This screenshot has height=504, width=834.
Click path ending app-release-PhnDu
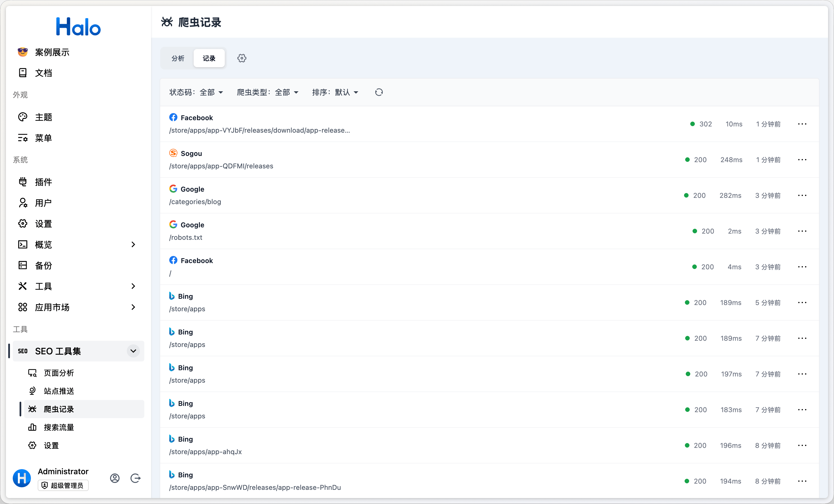pyautogui.click(x=255, y=487)
